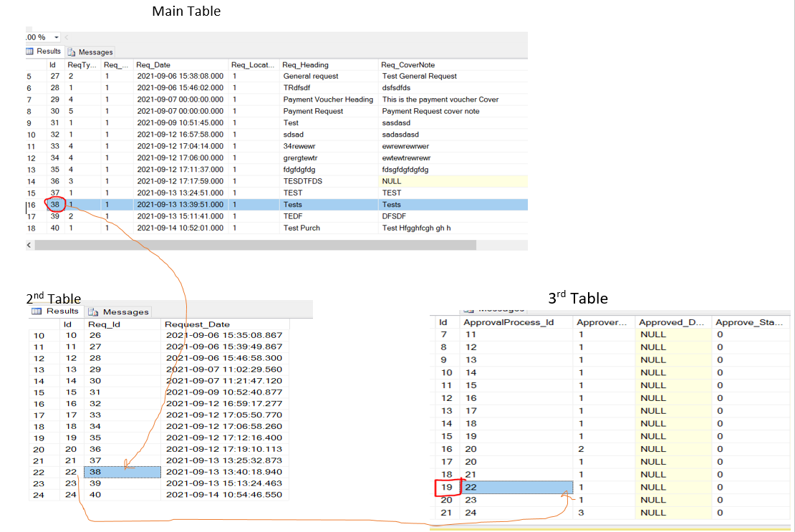Click the Approve_Sta... column header
Image resolution: width=795 pixels, height=532 pixels.
(x=751, y=322)
